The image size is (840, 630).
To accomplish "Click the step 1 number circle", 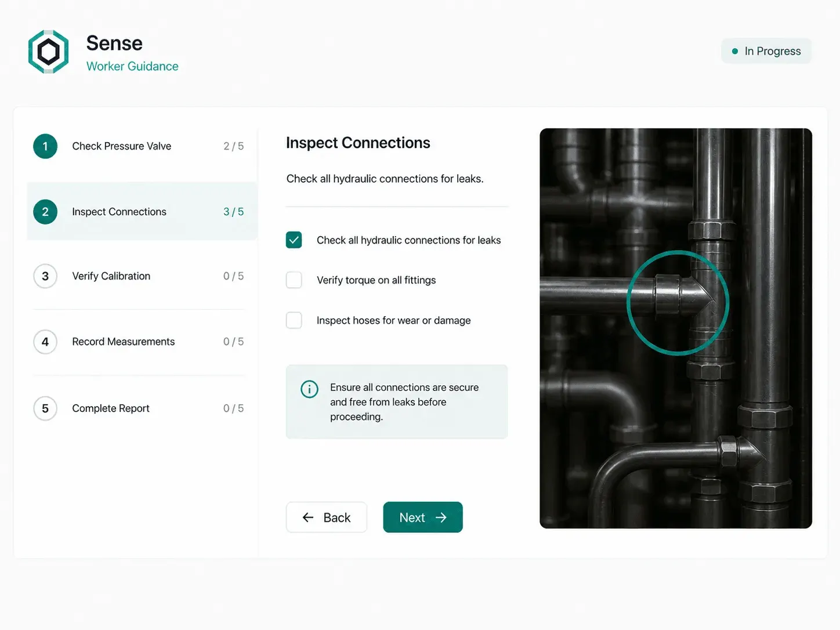I will (x=45, y=146).
